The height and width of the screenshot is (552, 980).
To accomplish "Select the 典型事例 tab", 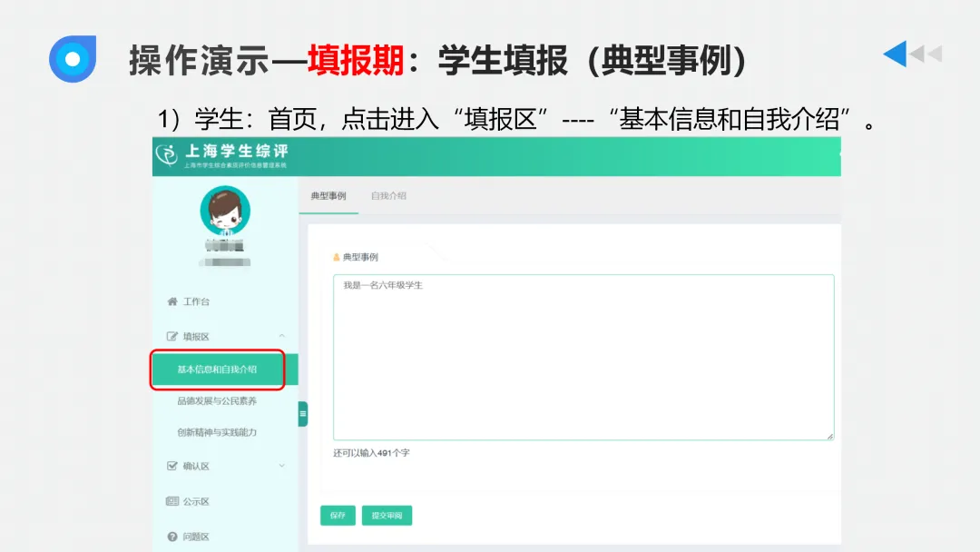I will tap(328, 197).
